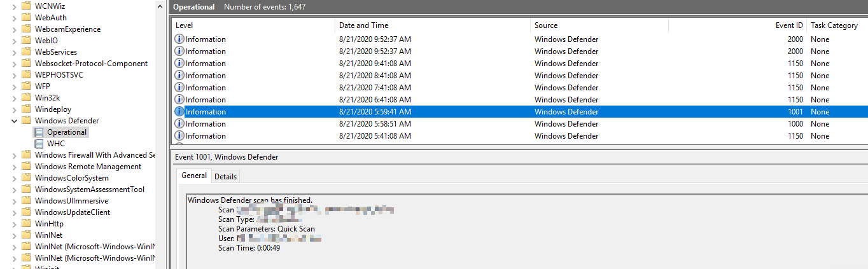Select the WinINet tree item label

coord(48,235)
